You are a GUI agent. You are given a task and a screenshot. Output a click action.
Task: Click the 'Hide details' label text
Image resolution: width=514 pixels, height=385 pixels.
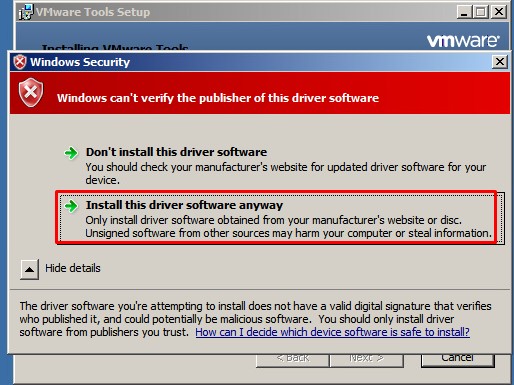pos(73,268)
